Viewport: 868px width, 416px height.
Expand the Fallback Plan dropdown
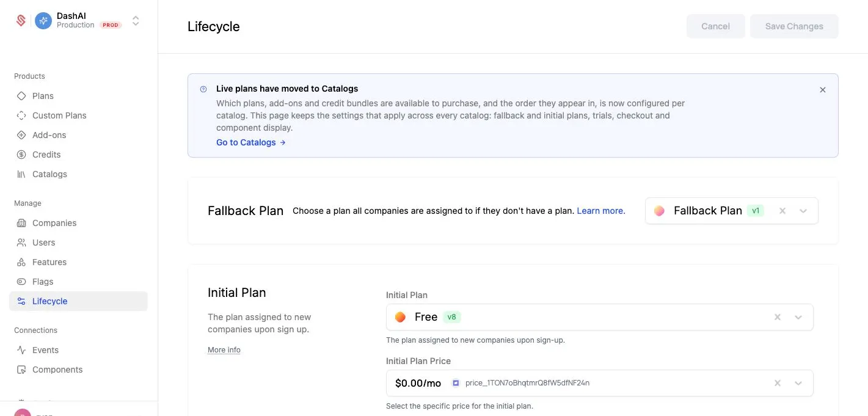coord(803,211)
